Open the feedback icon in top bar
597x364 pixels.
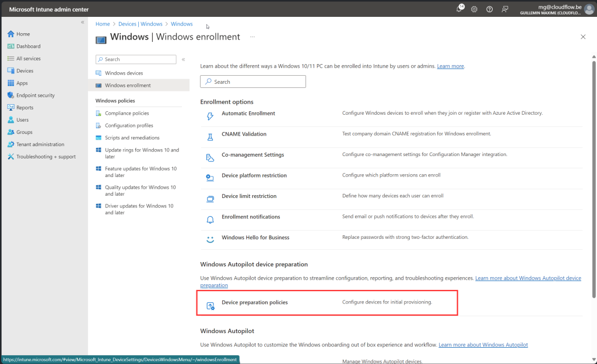tap(505, 9)
